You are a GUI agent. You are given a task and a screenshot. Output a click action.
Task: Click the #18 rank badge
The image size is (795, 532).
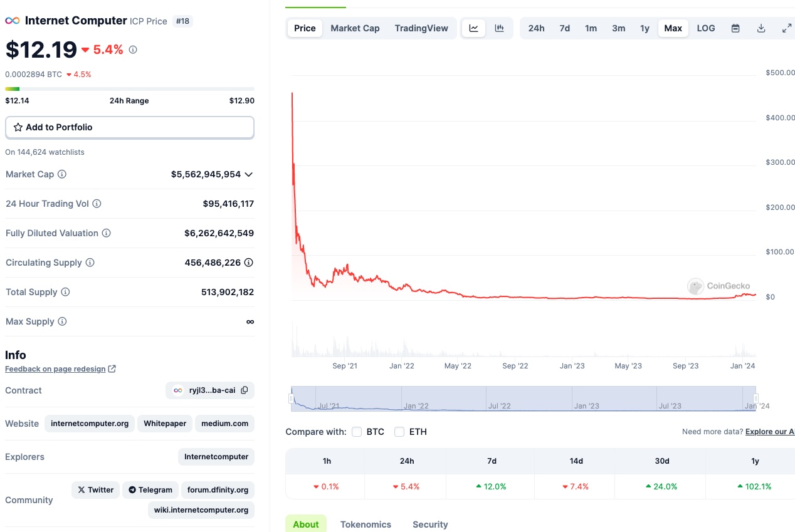pyautogui.click(x=182, y=21)
